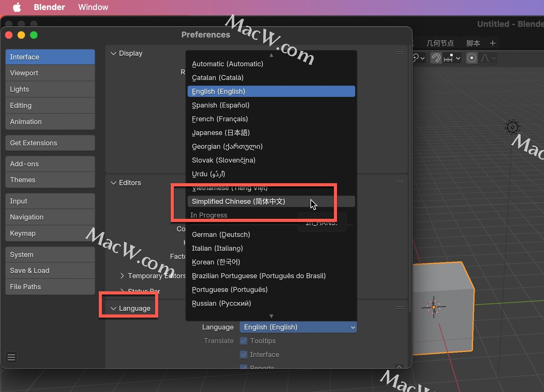The height and width of the screenshot is (392, 544).
Task: Choose Portuguese (Português) language
Action: point(271,289)
